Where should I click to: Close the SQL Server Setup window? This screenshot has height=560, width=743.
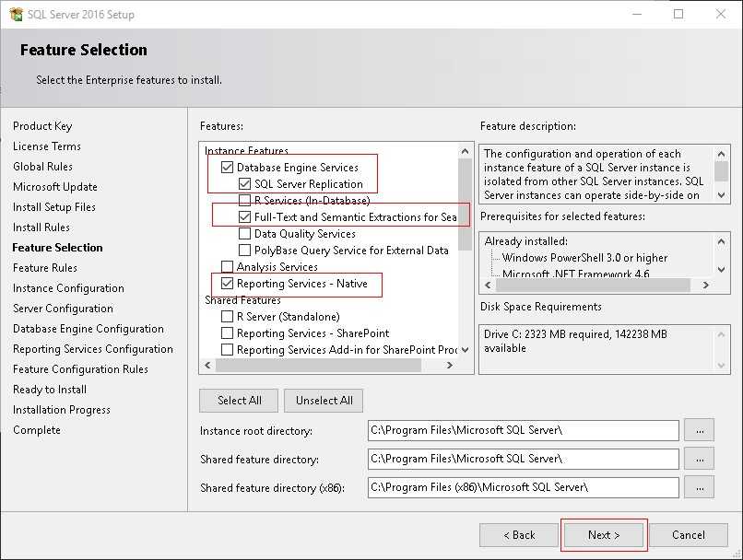pyautogui.click(x=721, y=14)
